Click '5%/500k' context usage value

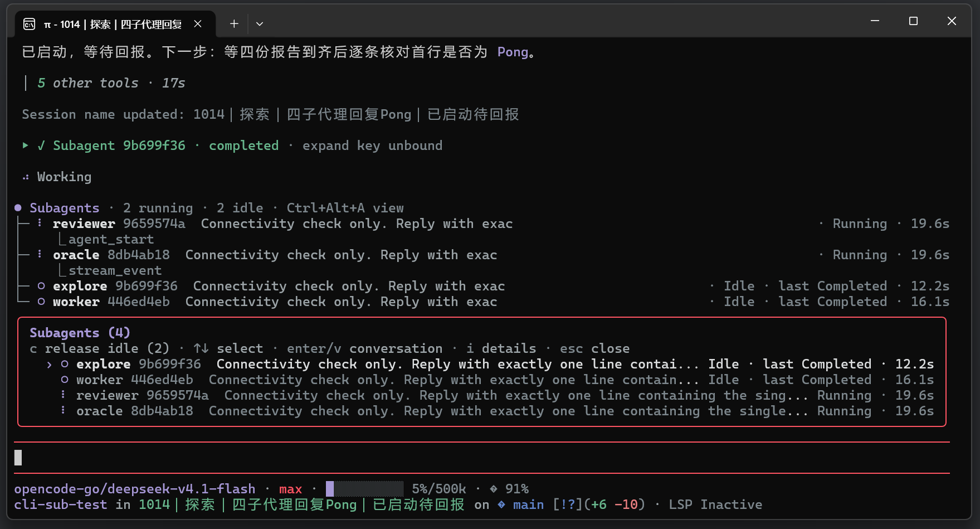[438, 489]
